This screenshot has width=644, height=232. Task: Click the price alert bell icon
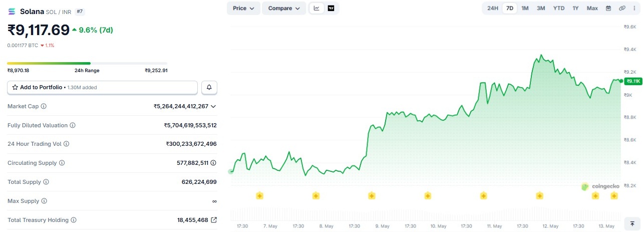coord(209,87)
